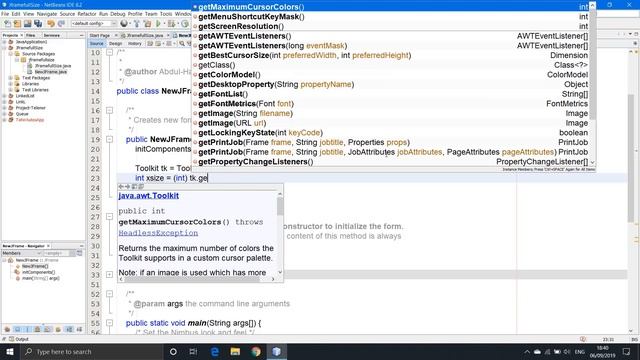
Task: Open the File menu
Action: pos(5,14)
